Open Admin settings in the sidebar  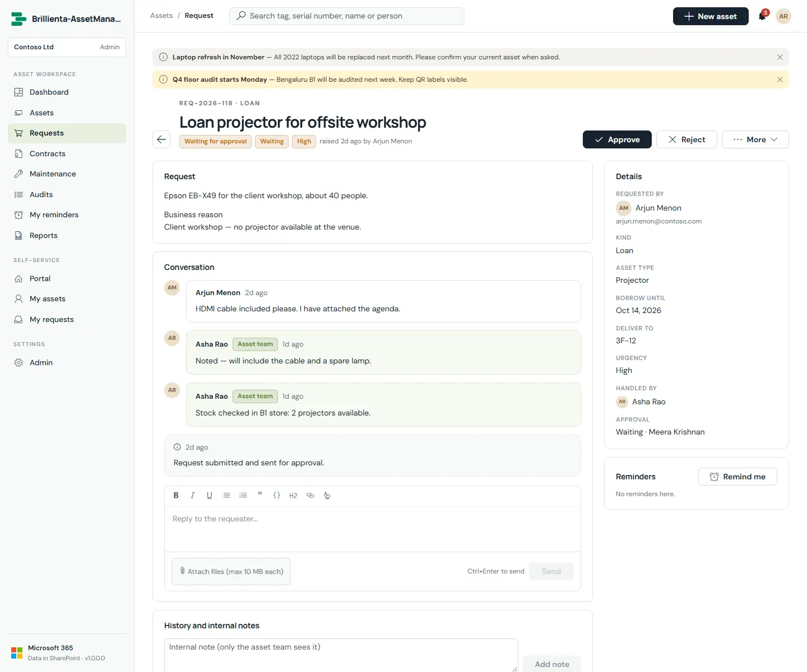pos(67,363)
